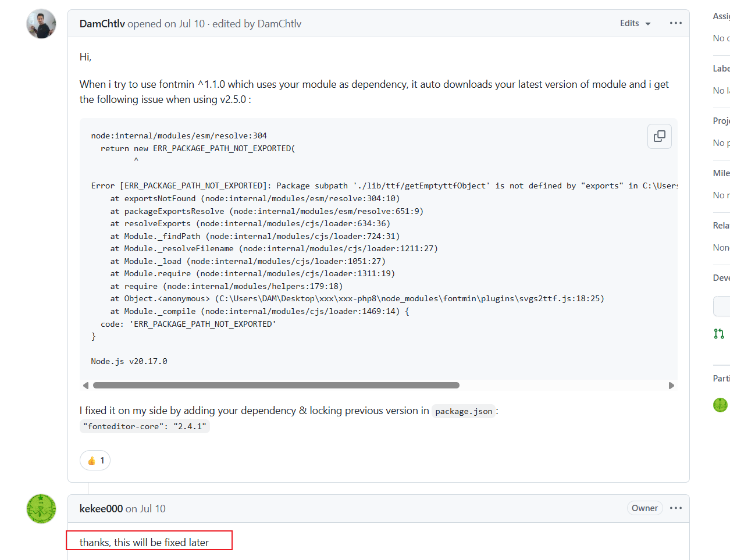Image resolution: width=730 pixels, height=560 pixels.
Task: Open kekee000's avatar beside comment
Action: click(41, 509)
